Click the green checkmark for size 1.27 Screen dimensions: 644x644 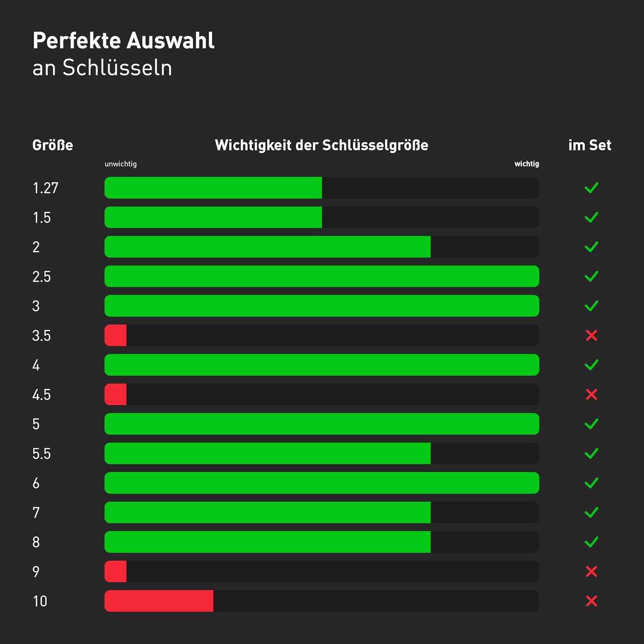(x=591, y=188)
